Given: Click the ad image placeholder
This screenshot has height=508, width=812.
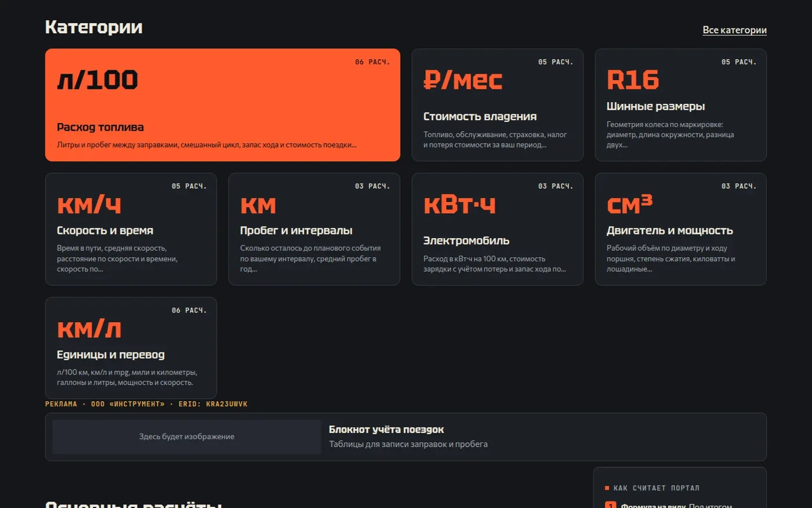Looking at the screenshot, I should point(187,437).
